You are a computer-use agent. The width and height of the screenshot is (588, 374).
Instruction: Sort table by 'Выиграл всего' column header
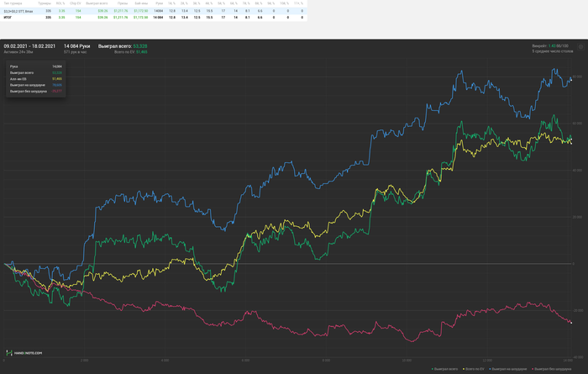click(97, 3)
